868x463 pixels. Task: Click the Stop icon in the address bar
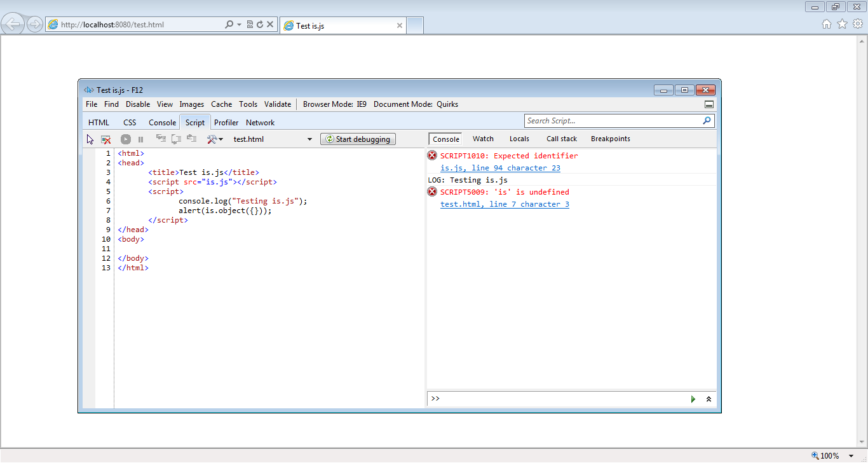(270, 24)
